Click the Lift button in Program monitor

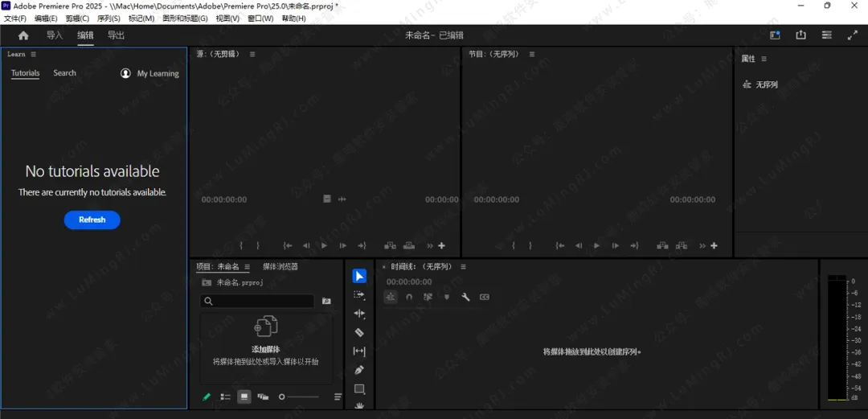point(662,245)
